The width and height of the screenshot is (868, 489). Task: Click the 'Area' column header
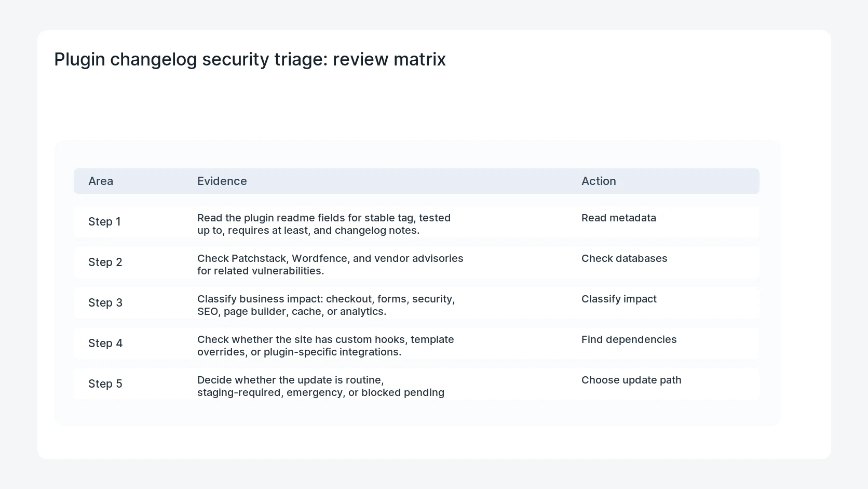(101, 181)
